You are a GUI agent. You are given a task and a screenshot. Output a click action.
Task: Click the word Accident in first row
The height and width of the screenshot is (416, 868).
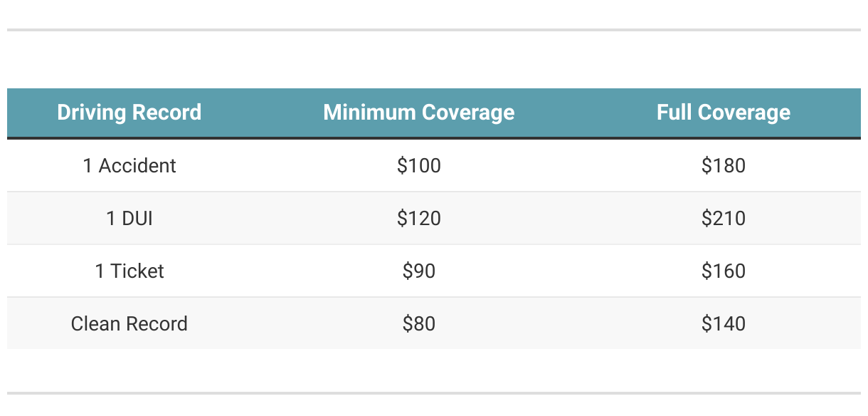tap(137, 166)
